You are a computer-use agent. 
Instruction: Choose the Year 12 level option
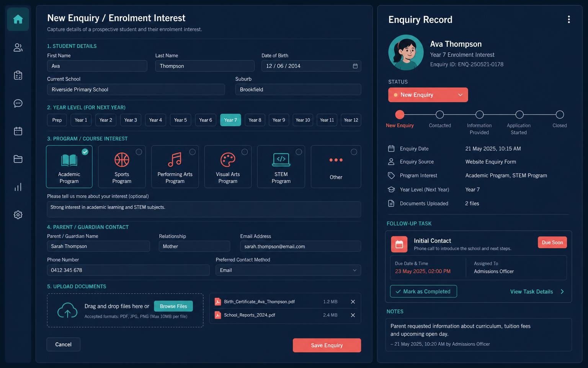click(351, 120)
